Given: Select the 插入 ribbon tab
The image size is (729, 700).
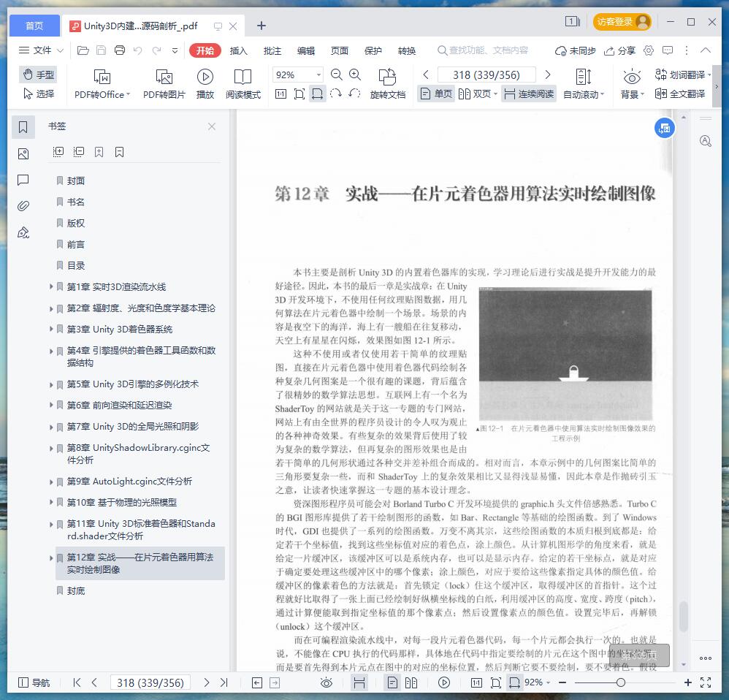Looking at the screenshot, I should (239, 50).
